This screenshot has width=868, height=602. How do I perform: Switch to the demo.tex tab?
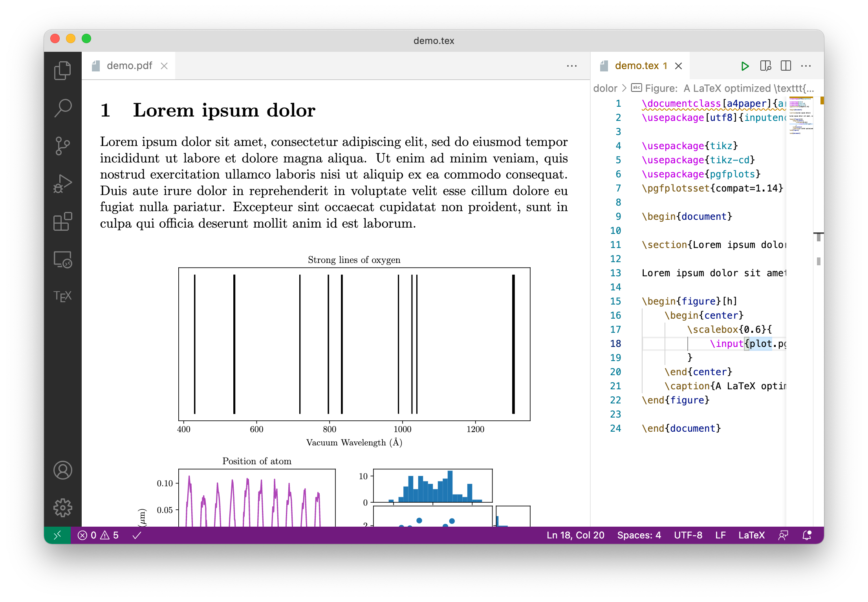[641, 66]
